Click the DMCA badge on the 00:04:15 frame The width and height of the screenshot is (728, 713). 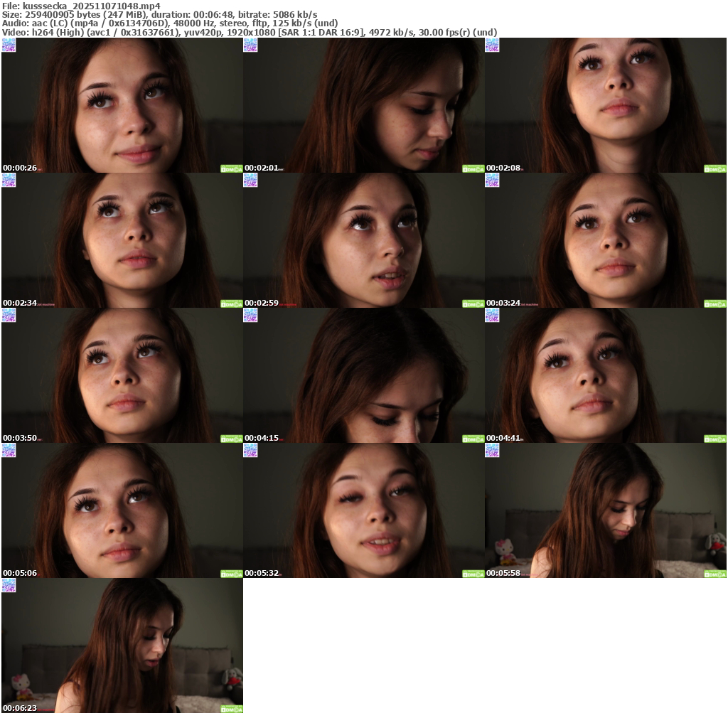473,439
